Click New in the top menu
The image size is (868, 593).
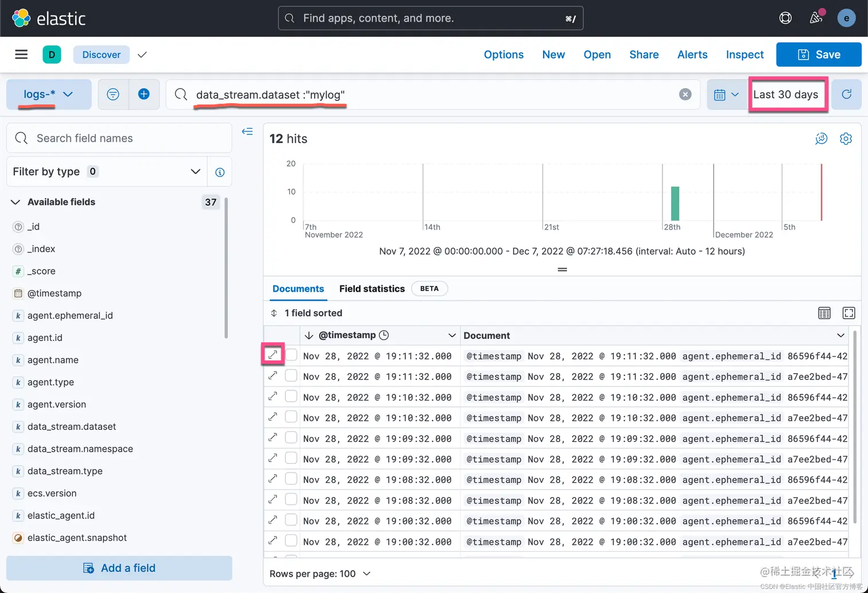[553, 55]
